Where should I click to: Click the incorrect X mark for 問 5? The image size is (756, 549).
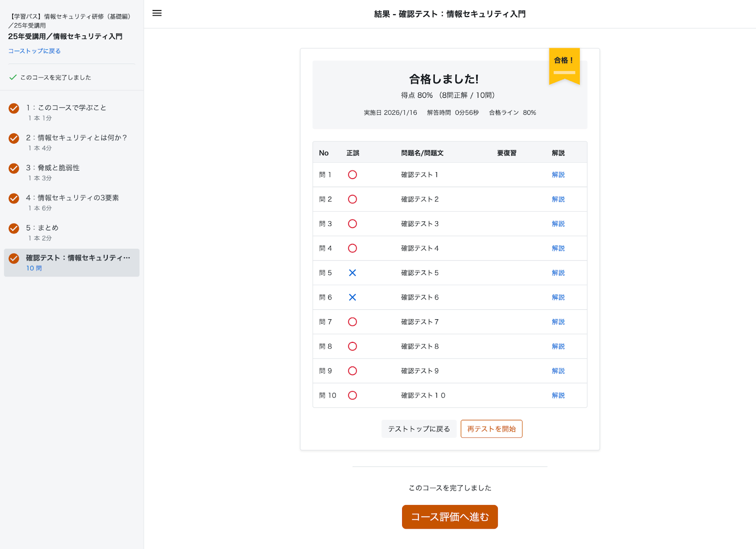(x=352, y=273)
